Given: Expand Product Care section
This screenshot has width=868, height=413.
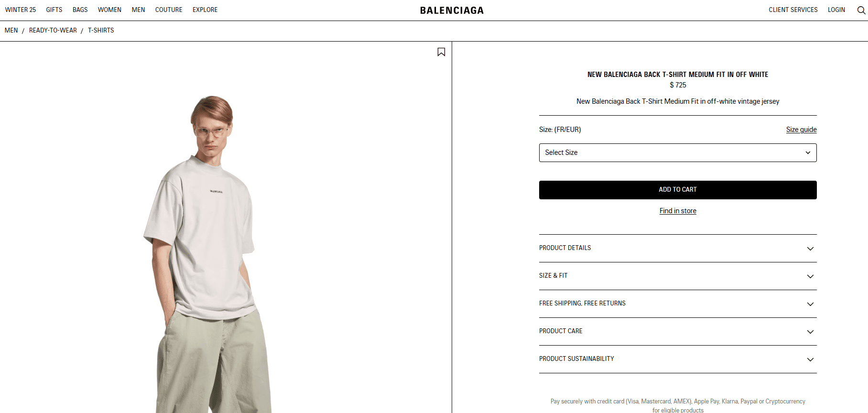Looking at the screenshot, I should pos(678,331).
